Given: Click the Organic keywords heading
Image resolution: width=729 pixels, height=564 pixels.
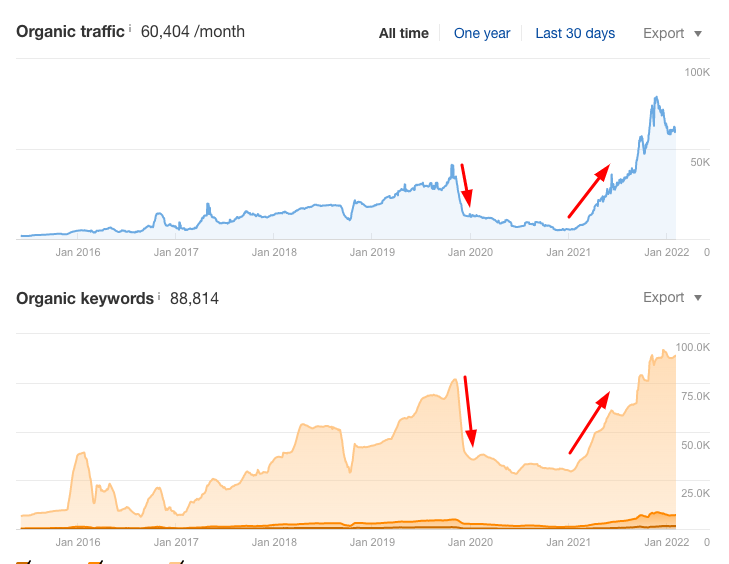Looking at the screenshot, I should pos(85,297).
